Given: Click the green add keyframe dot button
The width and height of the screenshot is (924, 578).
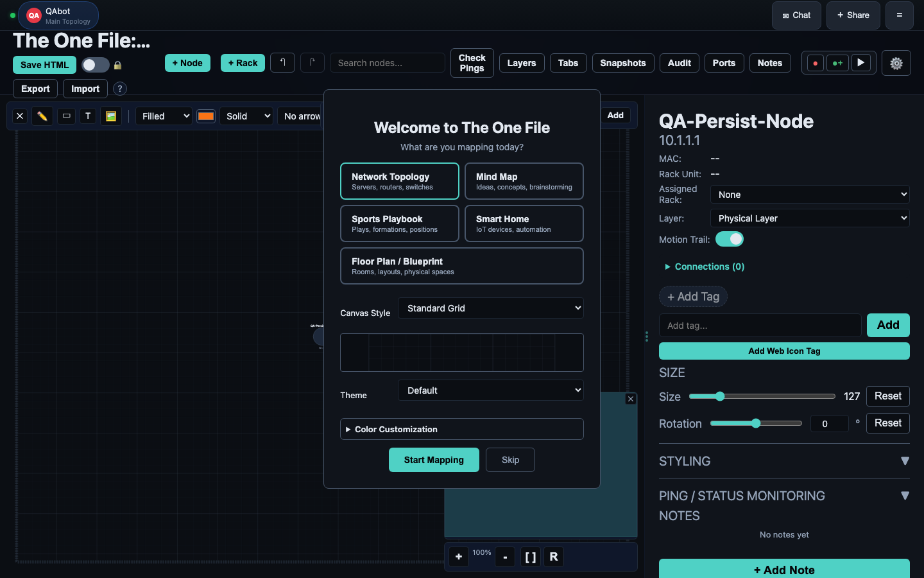Looking at the screenshot, I should pyautogui.click(x=837, y=63).
